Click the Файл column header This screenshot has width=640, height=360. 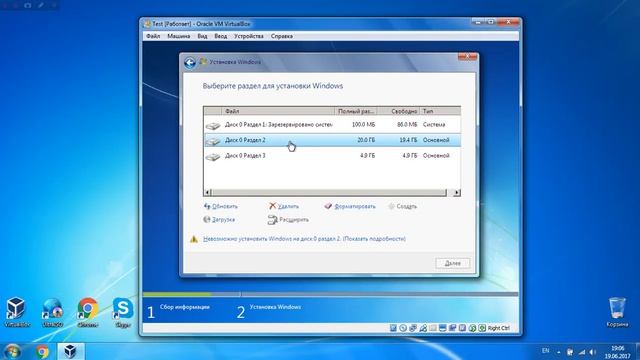278,111
